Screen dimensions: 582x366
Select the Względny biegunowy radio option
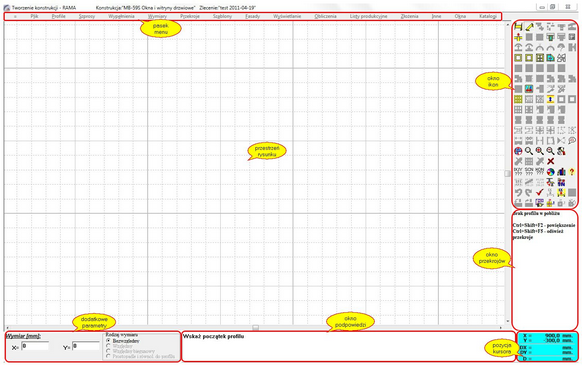click(x=108, y=351)
